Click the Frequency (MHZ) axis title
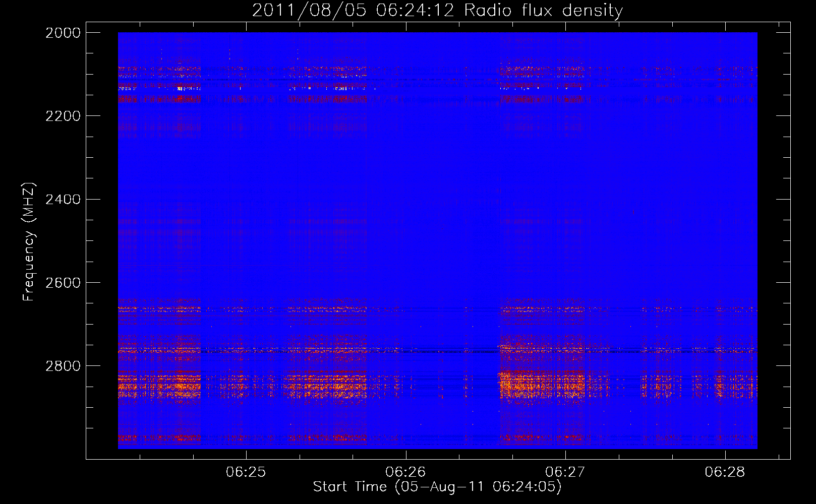 pos(29,242)
